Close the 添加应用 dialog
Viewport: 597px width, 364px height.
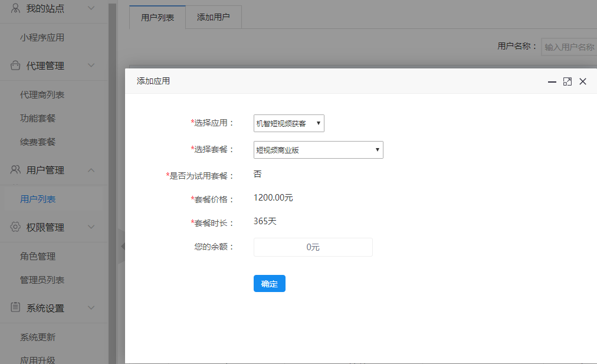[x=582, y=81]
